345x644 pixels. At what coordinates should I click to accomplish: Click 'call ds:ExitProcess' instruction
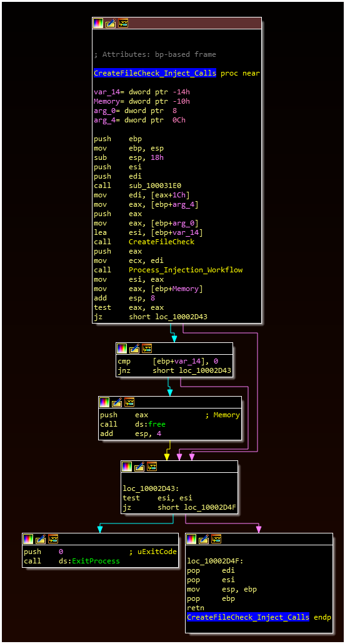72,562
